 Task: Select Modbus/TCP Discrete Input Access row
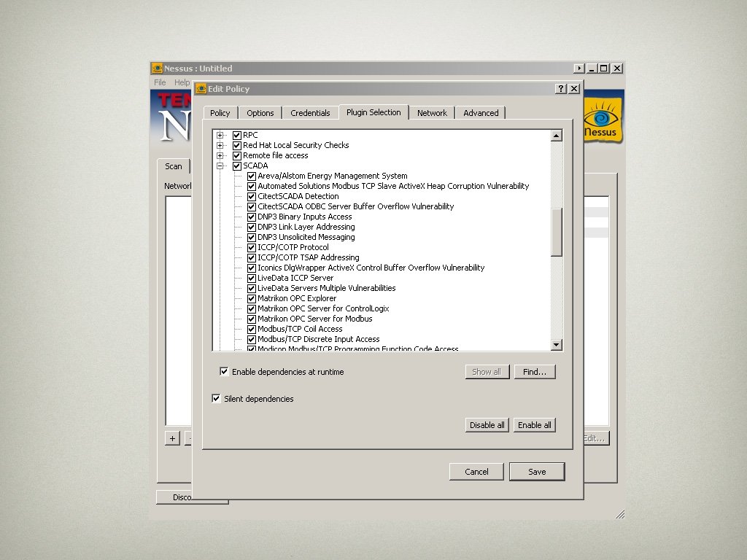pyautogui.click(x=318, y=340)
